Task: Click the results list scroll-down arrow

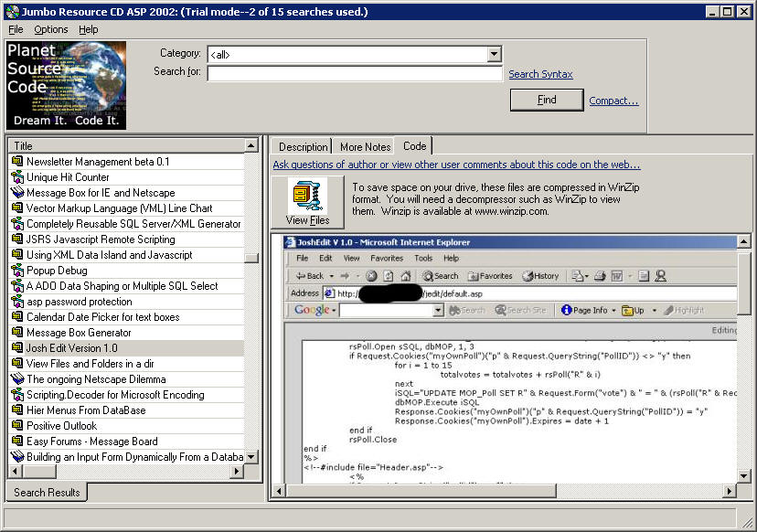Action: (251, 457)
